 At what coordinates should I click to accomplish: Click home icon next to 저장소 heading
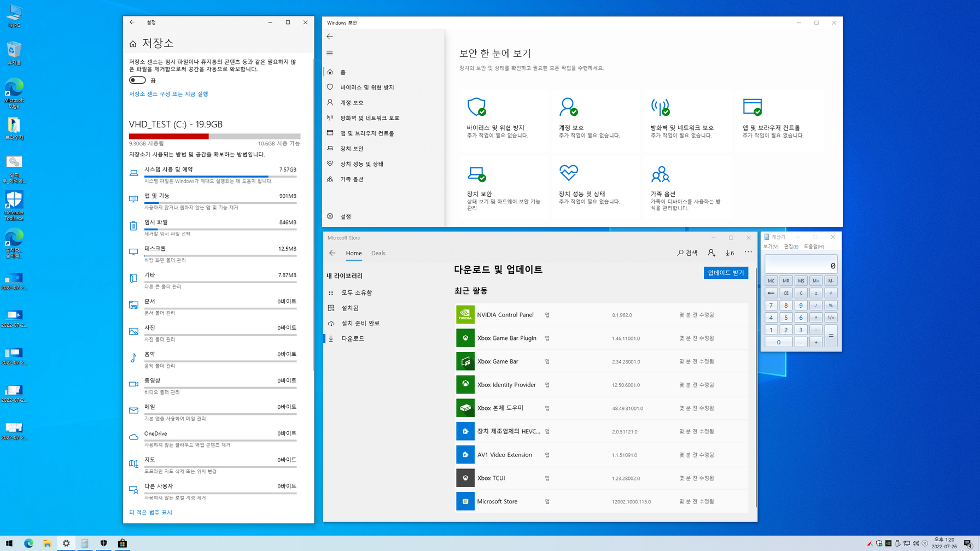(133, 44)
